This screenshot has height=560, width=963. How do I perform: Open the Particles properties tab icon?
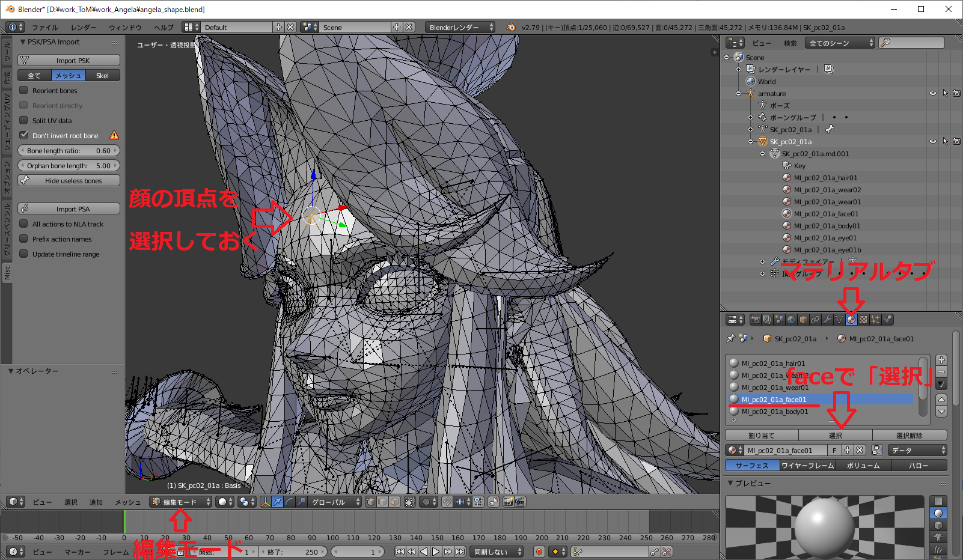pyautogui.click(x=875, y=320)
